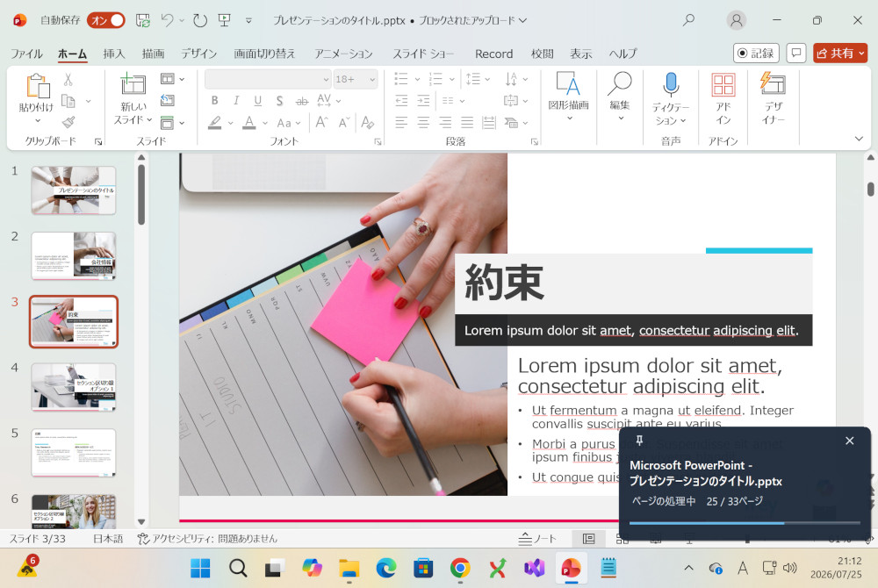
Task: Click アクセシビリティ: 問題ありません status
Action: click(207, 539)
